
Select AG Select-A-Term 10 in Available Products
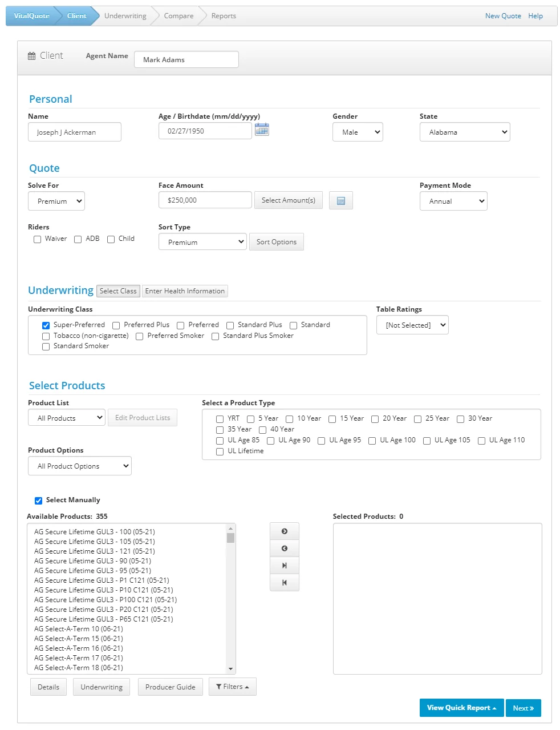(78, 628)
